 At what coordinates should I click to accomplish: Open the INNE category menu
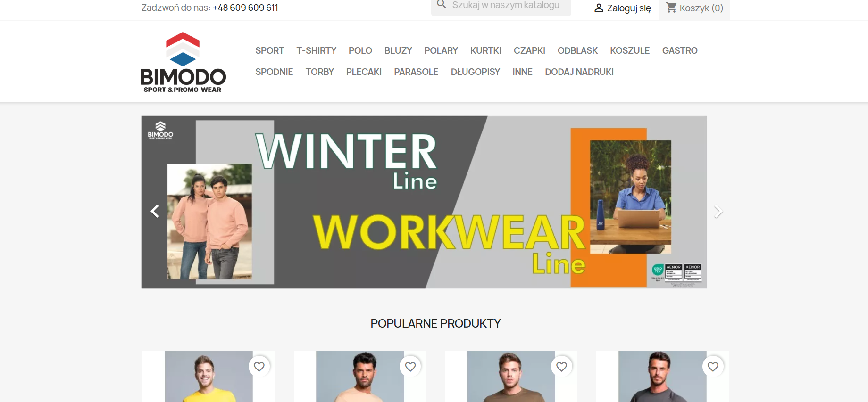click(x=522, y=72)
